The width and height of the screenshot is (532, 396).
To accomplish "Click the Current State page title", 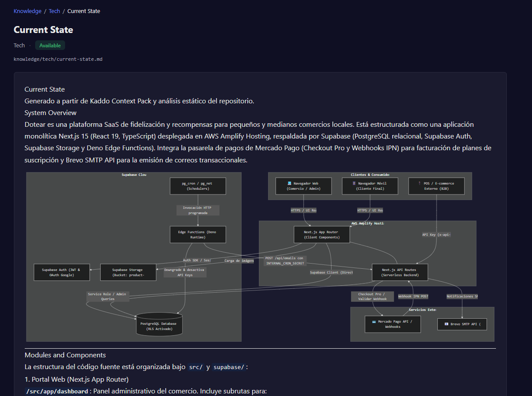I will tap(43, 30).
